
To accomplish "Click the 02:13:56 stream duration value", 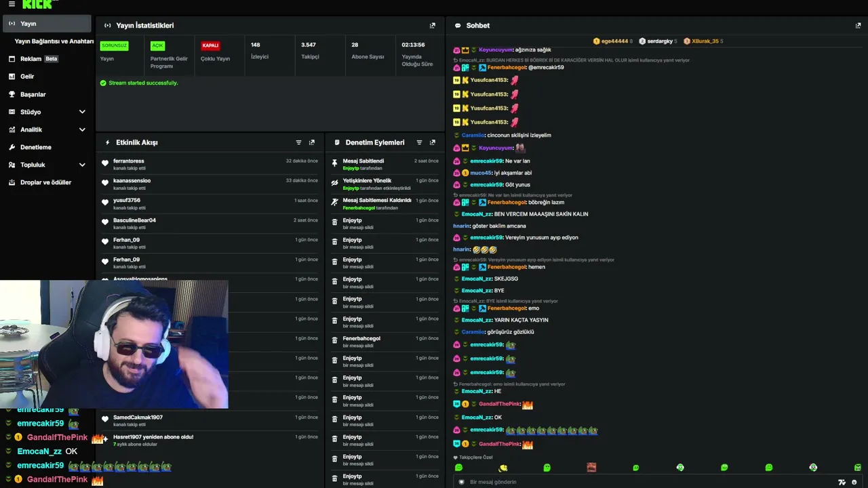I will (414, 45).
